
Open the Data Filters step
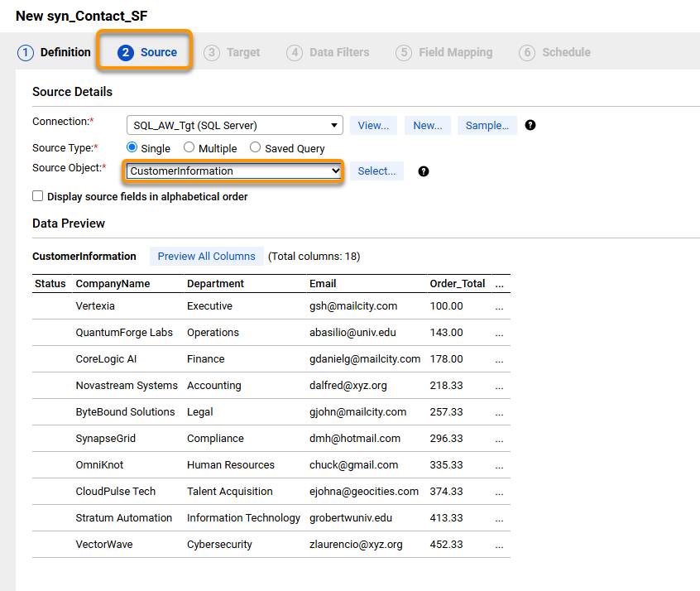328,52
